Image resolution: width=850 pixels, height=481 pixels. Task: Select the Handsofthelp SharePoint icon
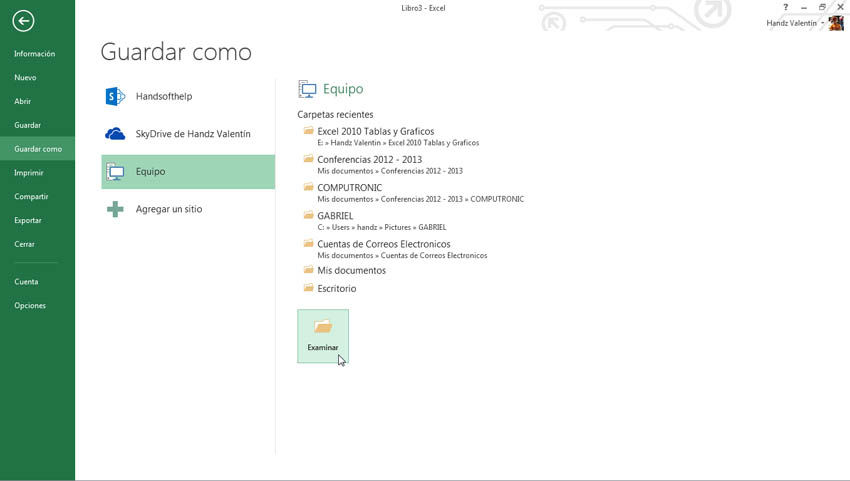point(116,96)
